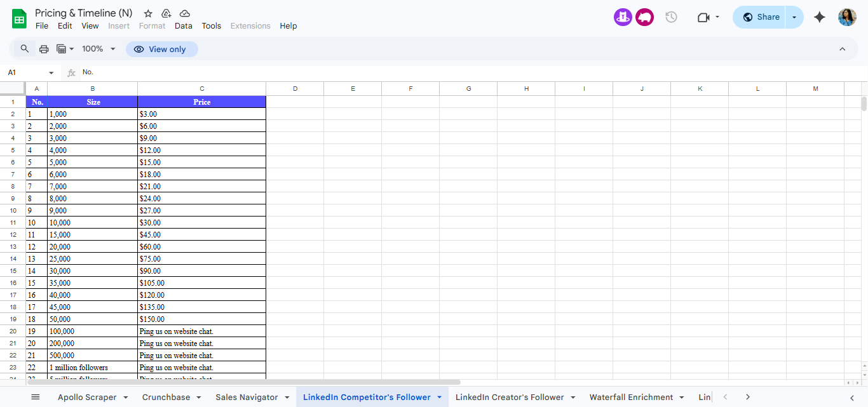The width and height of the screenshot is (868, 407).
Task: Check the cloud document status icon
Action: click(x=185, y=13)
